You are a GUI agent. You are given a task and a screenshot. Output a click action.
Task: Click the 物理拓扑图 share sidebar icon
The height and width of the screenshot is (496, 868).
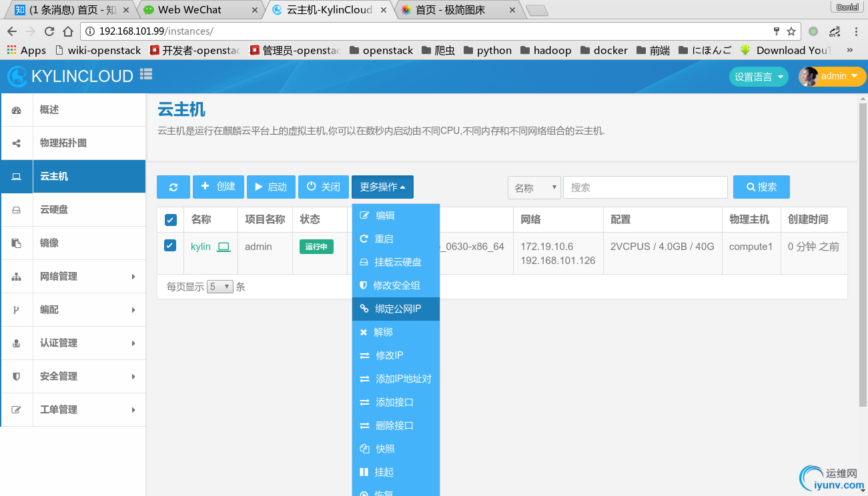[x=17, y=143]
